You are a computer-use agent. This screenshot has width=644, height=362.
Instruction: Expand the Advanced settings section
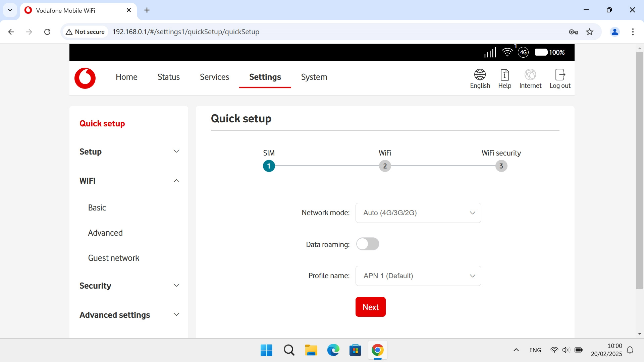click(129, 315)
